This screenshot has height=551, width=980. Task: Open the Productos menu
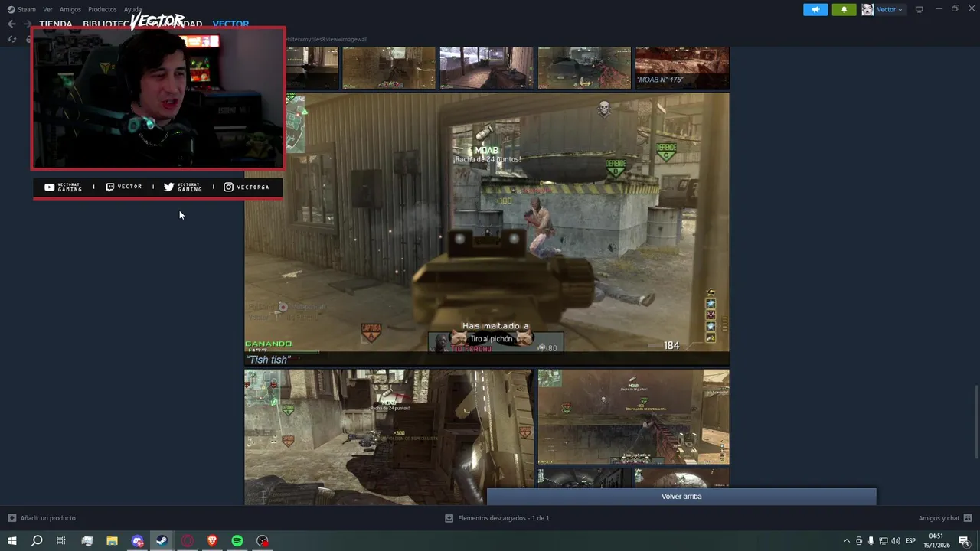pos(103,9)
